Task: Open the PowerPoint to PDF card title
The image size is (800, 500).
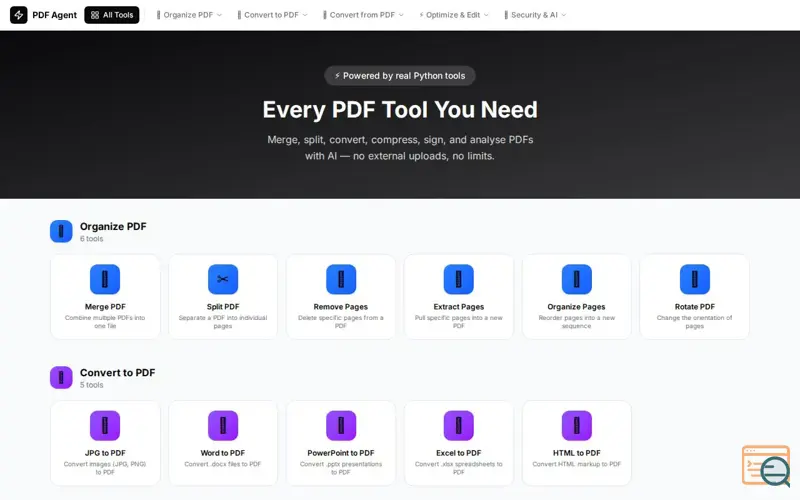Action: 341,453
